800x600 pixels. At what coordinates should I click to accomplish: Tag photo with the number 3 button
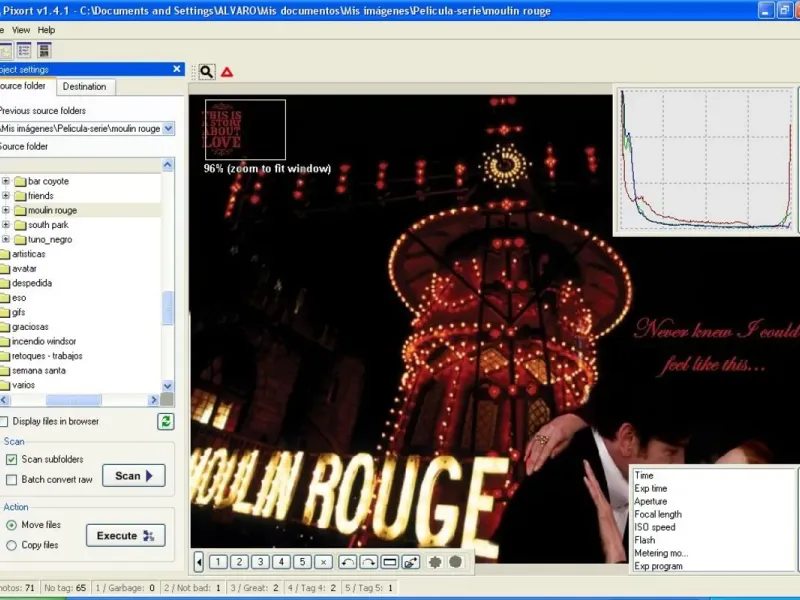tap(261, 562)
